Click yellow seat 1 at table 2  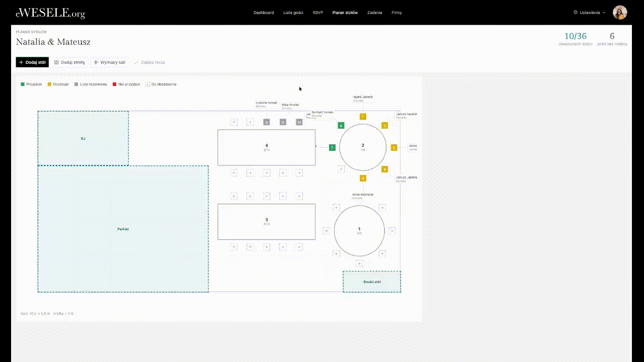point(363,117)
